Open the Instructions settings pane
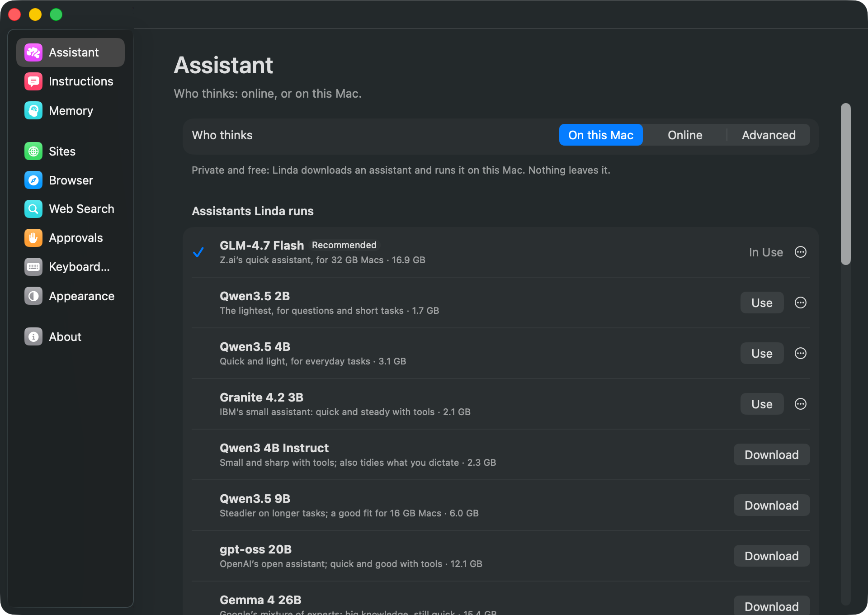This screenshot has width=868, height=615. (x=71, y=81)
